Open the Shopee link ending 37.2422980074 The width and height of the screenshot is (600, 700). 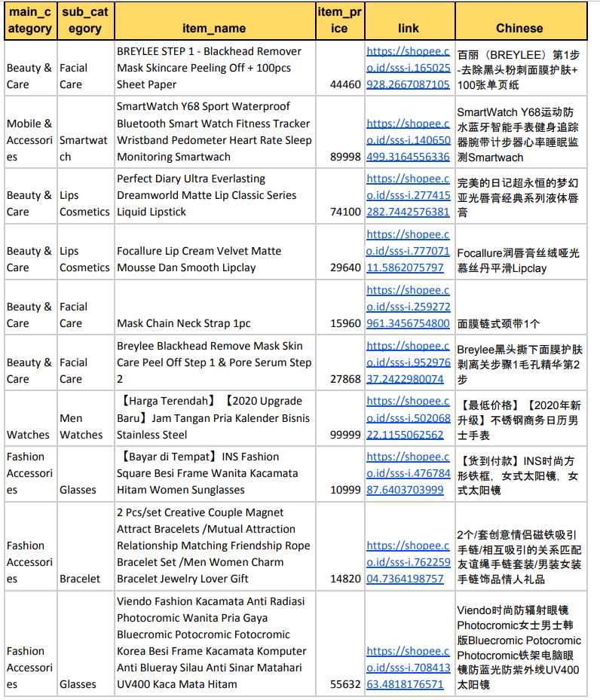click(408, 362)
